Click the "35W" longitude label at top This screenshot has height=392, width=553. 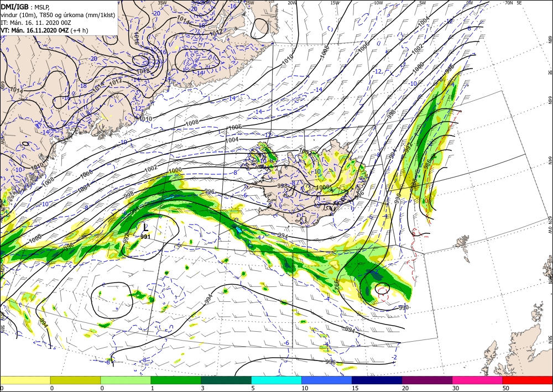162,3
